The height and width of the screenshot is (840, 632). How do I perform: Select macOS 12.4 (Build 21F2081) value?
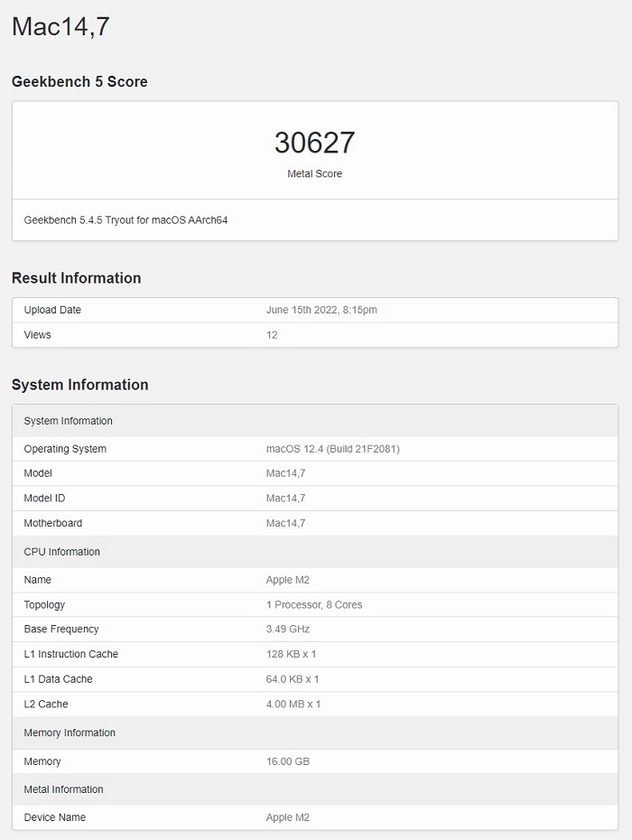333,449
